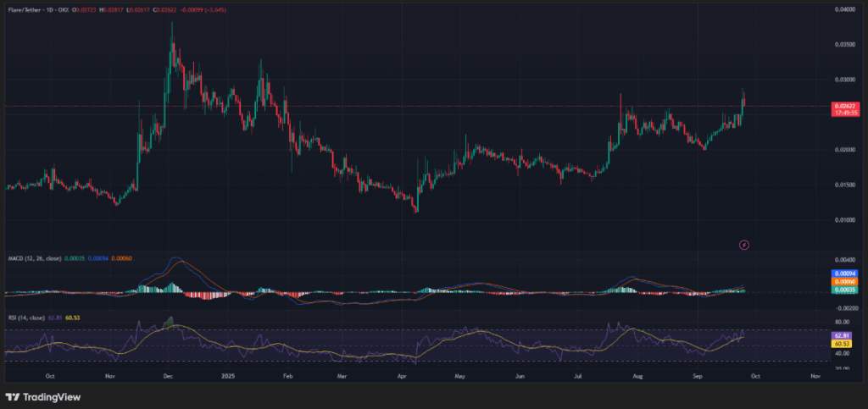Click the 0.01000 level on price axis
Image resolution: width=868 pixels, height=409 pixels.
[843, 219]
